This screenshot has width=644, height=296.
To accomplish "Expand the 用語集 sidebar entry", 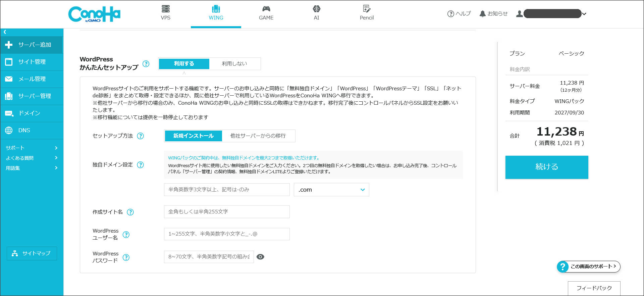I will coord(32,168).
